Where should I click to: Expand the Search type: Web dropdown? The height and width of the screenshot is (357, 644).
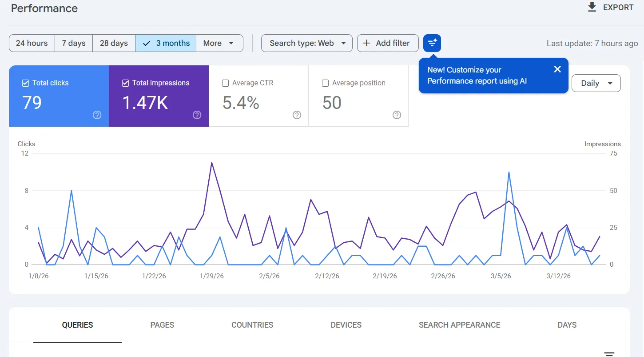307,43
